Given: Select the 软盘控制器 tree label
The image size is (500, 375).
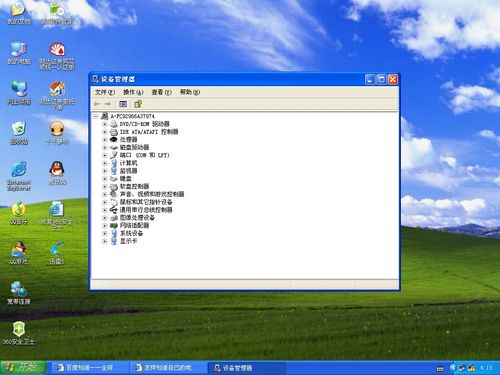Looking at the screenshot, I should pos(134,187).
